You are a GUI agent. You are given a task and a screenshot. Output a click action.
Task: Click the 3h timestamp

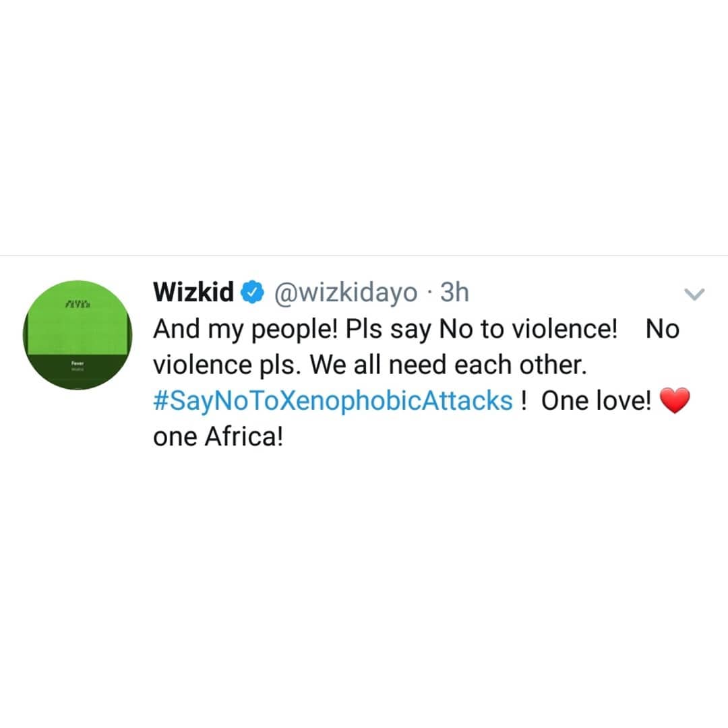click(x=454, y=292)
